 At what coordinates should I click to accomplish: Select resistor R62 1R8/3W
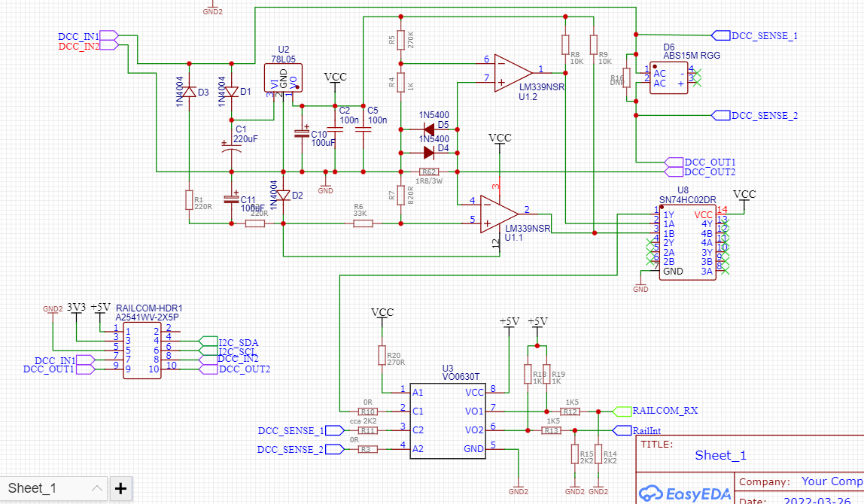[x=429, y=172]
